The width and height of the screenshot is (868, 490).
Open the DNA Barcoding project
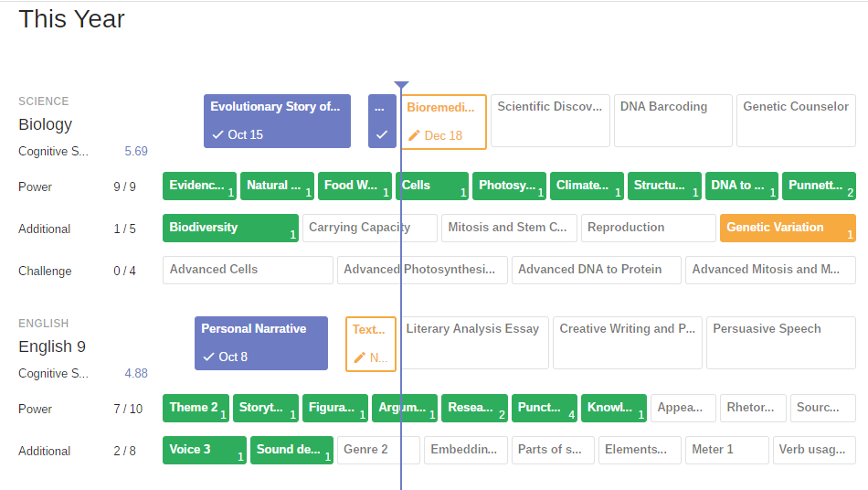[672, 120]
